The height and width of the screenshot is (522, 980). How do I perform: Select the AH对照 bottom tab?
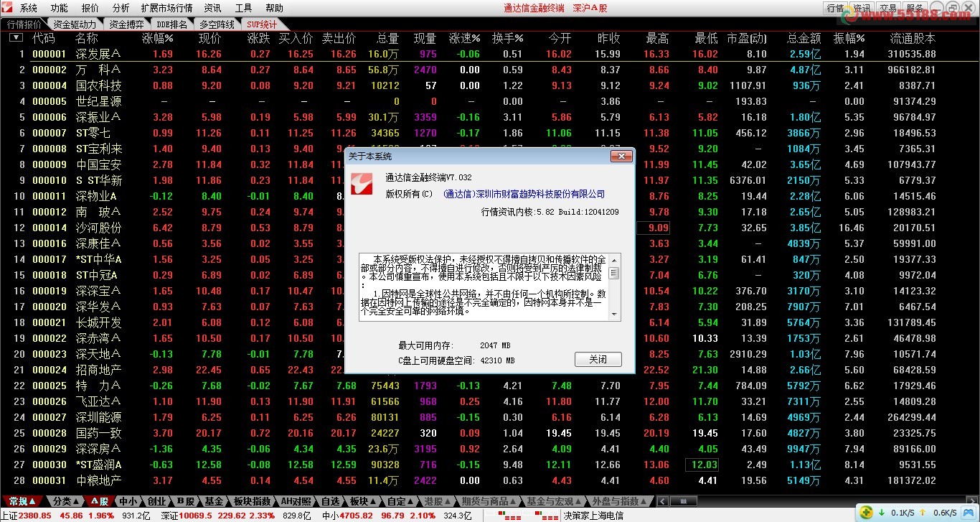coord(295,501)
